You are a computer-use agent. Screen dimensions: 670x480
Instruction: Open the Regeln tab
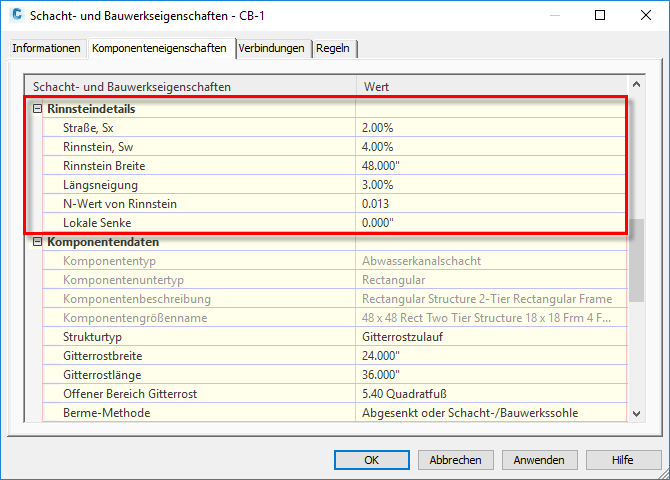coord(333,48)
